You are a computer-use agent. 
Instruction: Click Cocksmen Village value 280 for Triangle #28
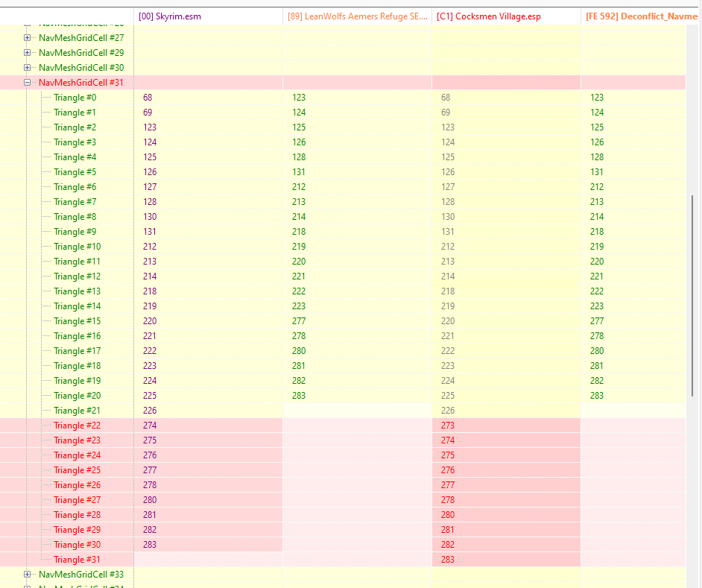click(448, 515)
